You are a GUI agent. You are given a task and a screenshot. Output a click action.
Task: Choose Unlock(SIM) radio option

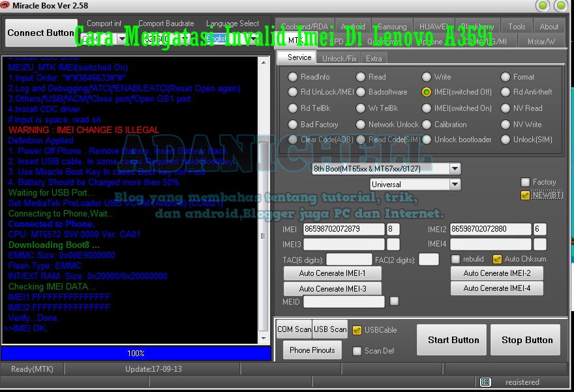(x=505, y=140)
